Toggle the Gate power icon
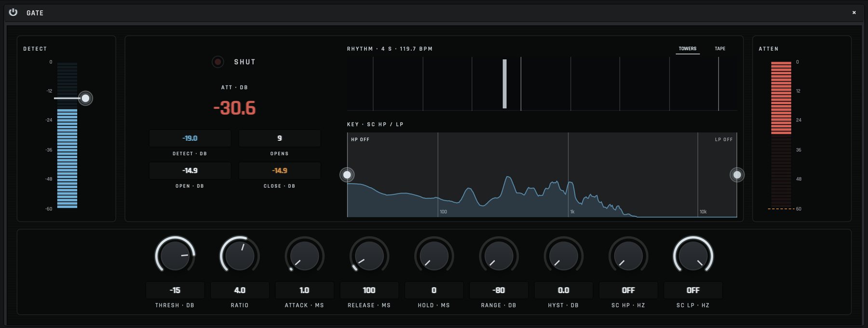Viewport: 868px width, 328px height. click(x=13, y=13)
